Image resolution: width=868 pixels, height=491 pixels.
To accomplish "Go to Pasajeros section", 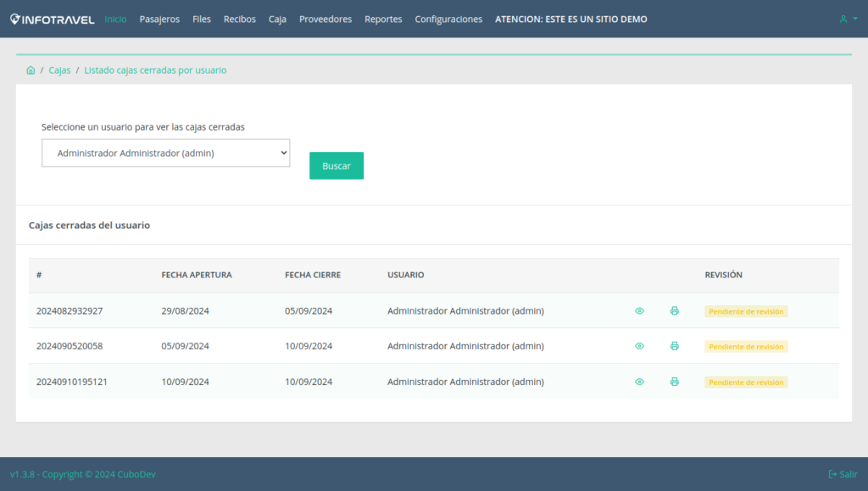I will (159, 19).
